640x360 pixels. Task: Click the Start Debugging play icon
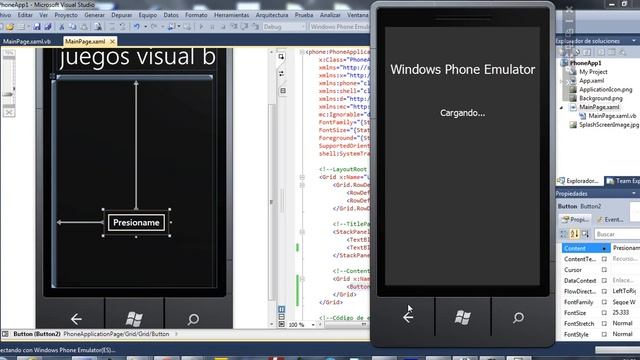coord(201,27)
